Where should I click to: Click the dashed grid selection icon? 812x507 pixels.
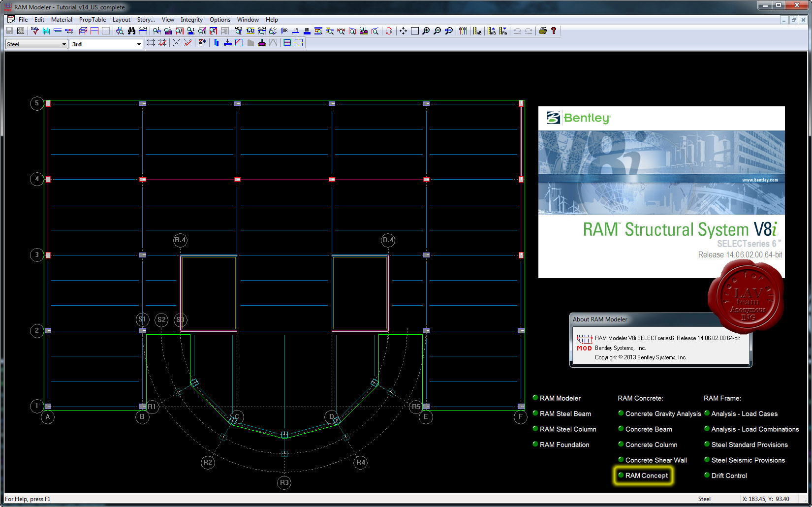[x=151, y=43]
